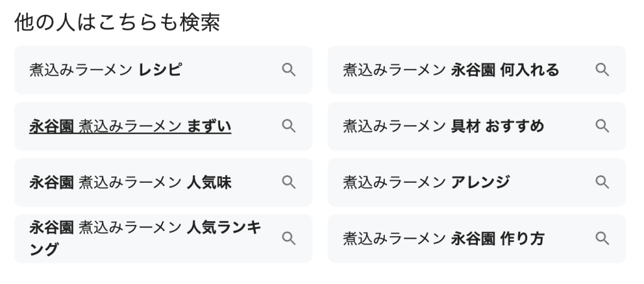Click the 他の人はこちらも検索 heading
The image size is (644, 284).
pos(117,22)
